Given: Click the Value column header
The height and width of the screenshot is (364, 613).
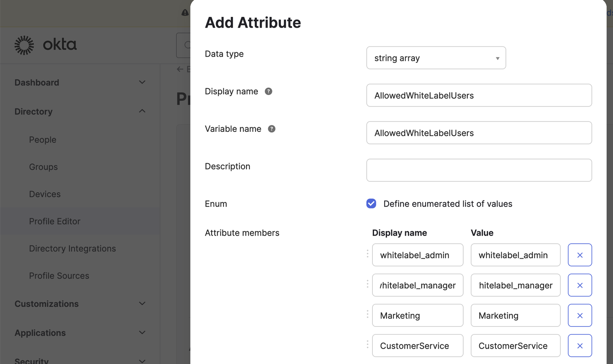Looking at the screenshot, I should 482,233.
